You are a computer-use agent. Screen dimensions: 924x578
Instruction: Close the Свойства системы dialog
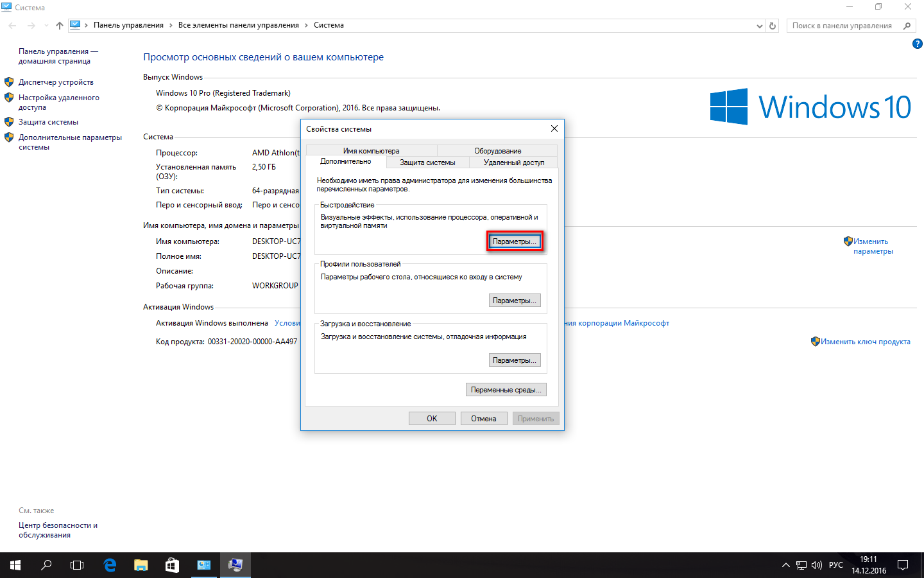(554, 128)
